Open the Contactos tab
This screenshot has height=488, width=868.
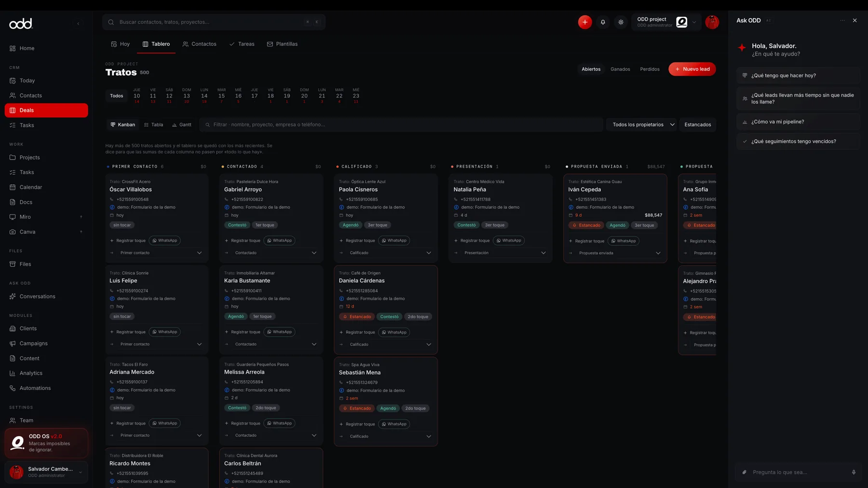pos(199,44)
